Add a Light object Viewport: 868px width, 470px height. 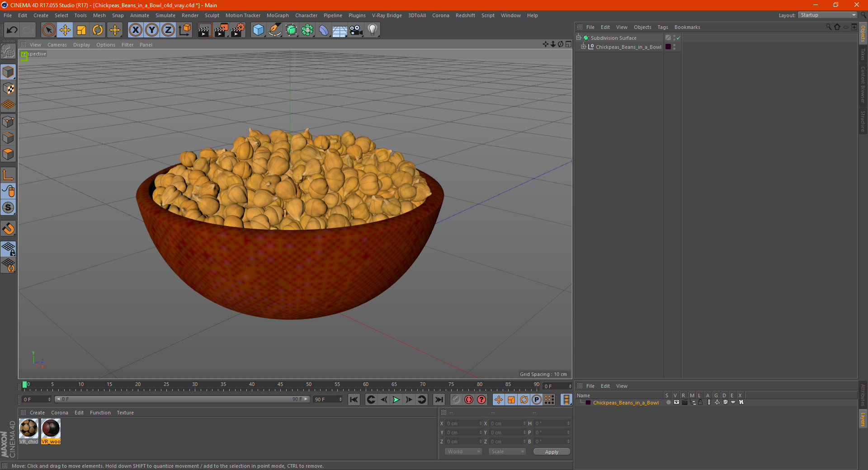tap(373, 30)
